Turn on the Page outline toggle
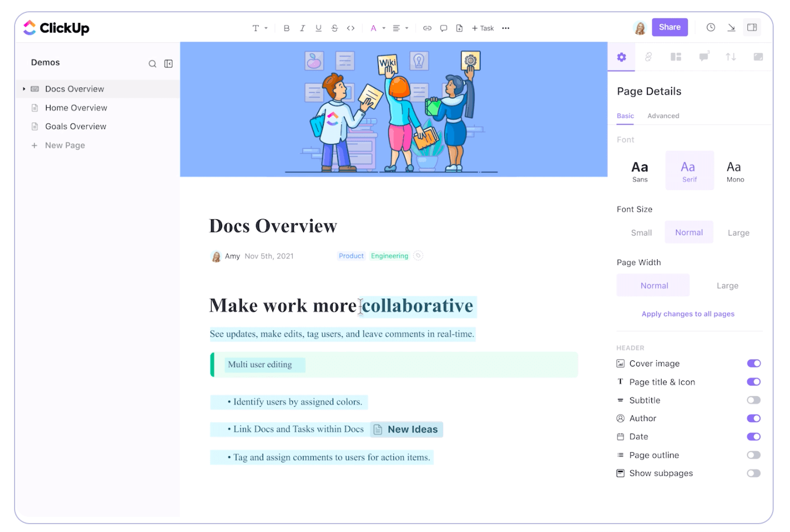This screenshot has height=532, width=790. 754,455
